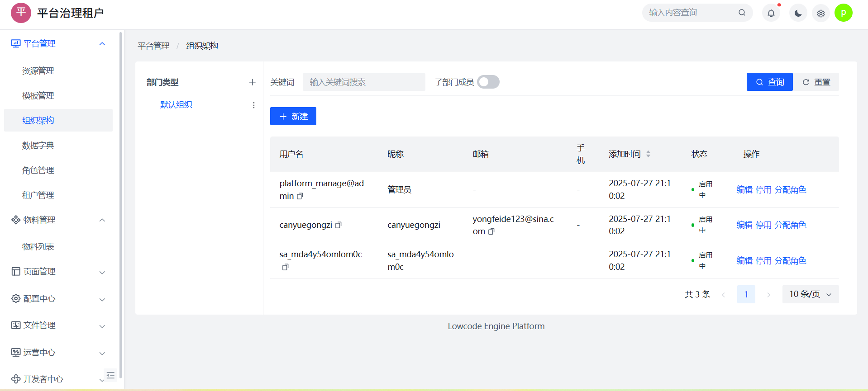Click 分配角色 for platform_manage@admin user
Screen dimensions: 868x391
(x=790, y=190)
